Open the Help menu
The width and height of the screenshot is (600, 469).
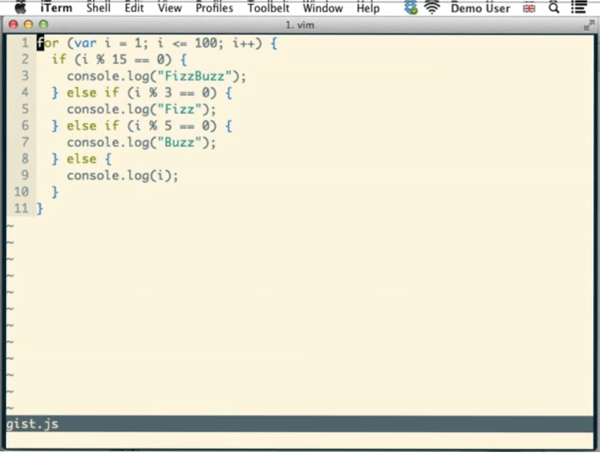click(368, 8)
